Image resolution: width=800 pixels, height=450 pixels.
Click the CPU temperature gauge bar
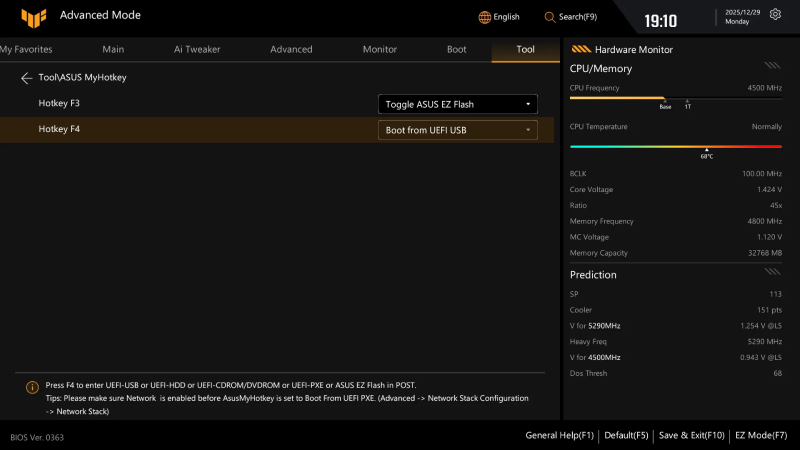click(x=675, y=146)
